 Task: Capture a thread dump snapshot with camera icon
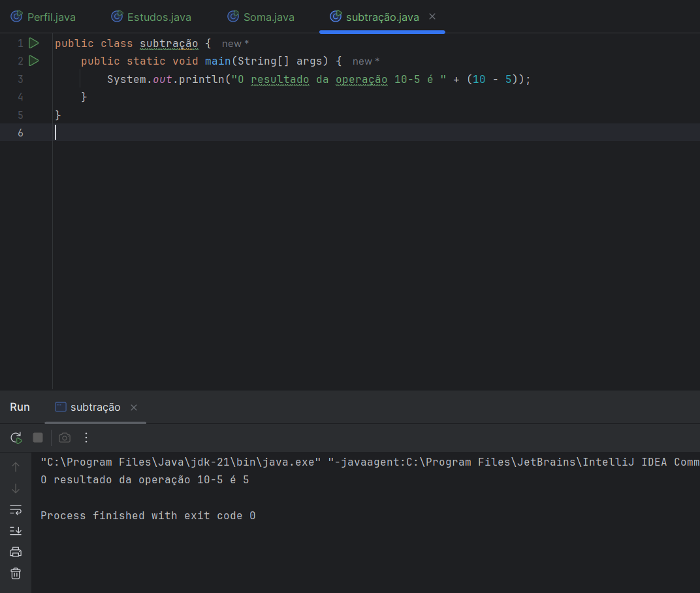point(65,438)
